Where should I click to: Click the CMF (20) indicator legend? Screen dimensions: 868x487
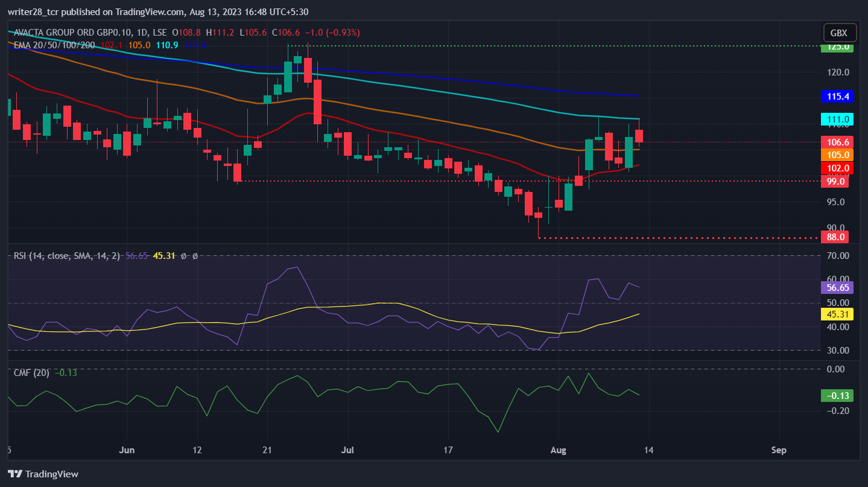[x=32, y=373]
